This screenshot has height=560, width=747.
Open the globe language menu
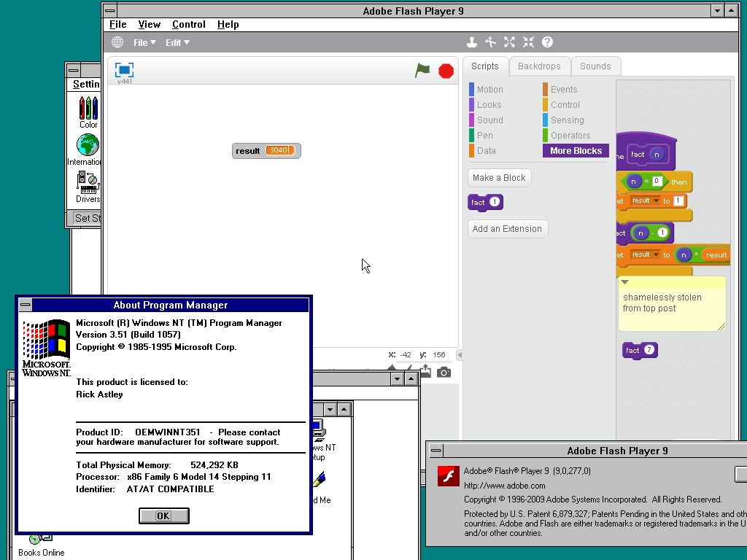pyautogui.click(x=117, y=42)
